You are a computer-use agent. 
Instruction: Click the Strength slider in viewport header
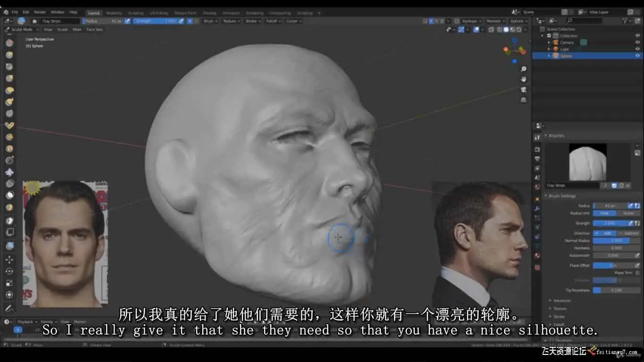[155, 21]
